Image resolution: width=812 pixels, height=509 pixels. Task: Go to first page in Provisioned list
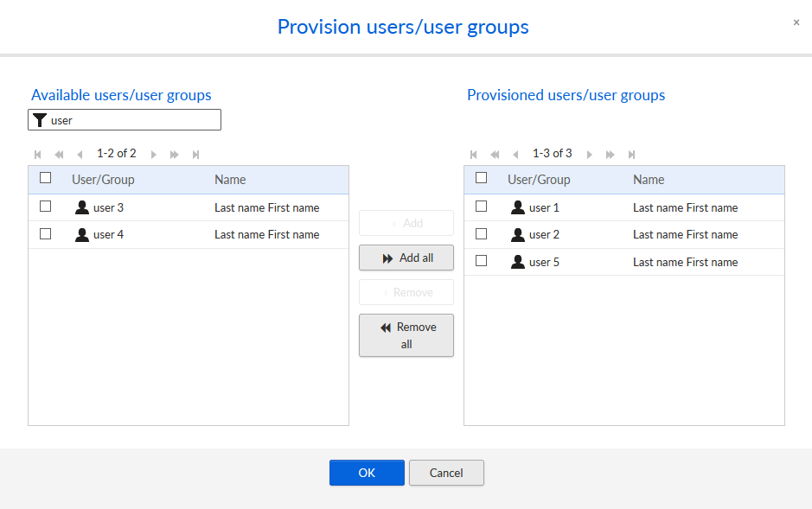[473, 154]
